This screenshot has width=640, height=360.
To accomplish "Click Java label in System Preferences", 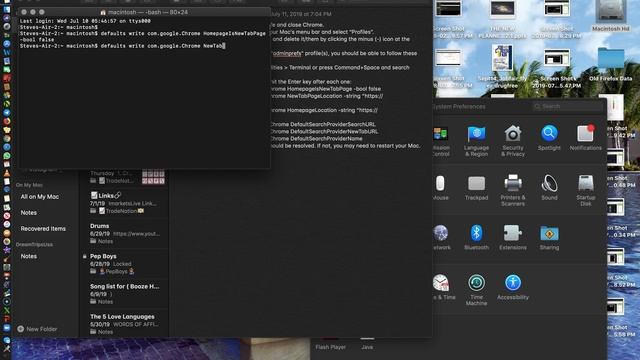I will 367,347.
